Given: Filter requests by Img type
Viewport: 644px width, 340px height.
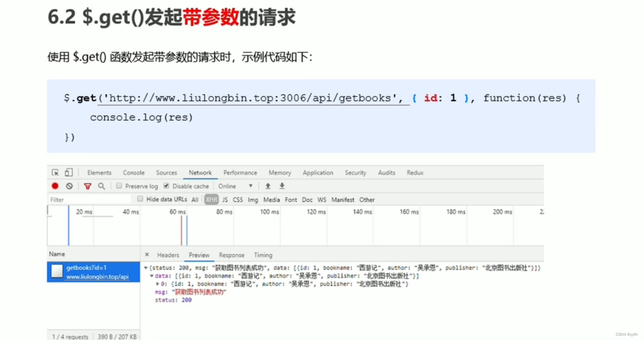Looking at the screenshot, I should pyautogui.click(x=253, y=200).
